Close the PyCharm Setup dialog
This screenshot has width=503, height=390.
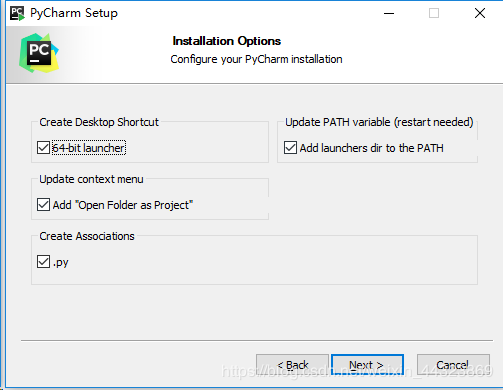coord(480,13)
